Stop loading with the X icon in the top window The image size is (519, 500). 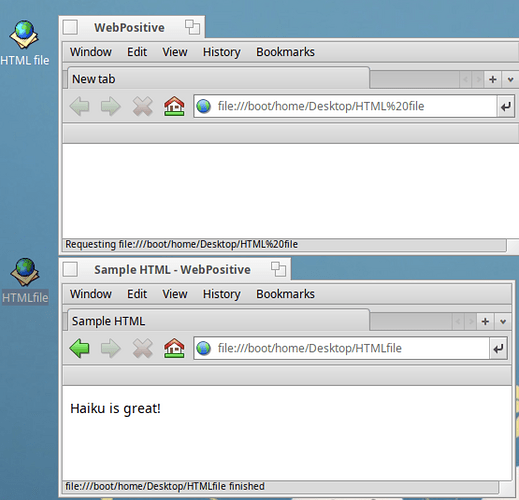click(143, 106)
